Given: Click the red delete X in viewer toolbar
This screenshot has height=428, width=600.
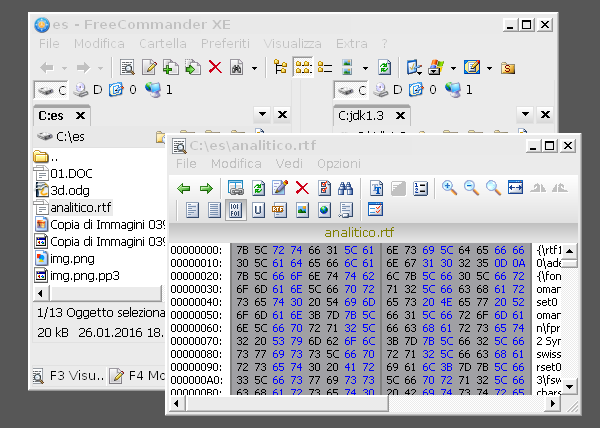Looking at the screenshot, I should [302, 188].
